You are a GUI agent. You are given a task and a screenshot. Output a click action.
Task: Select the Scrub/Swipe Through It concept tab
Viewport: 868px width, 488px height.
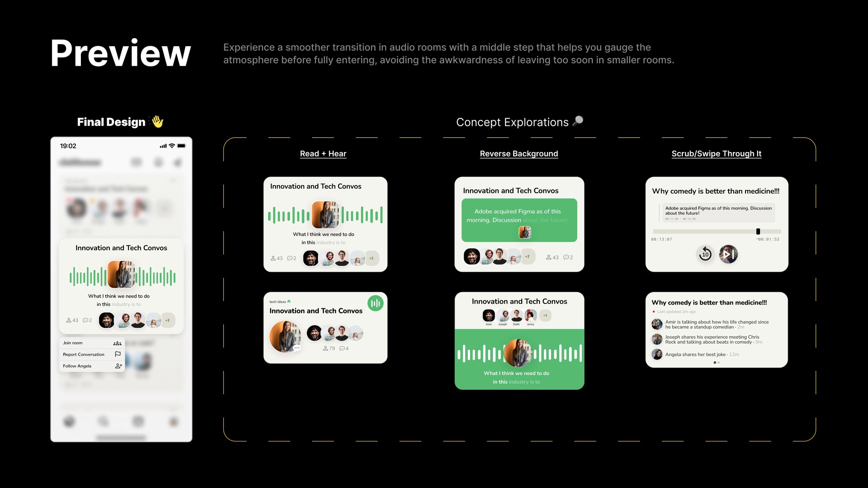tap(715, 154)
